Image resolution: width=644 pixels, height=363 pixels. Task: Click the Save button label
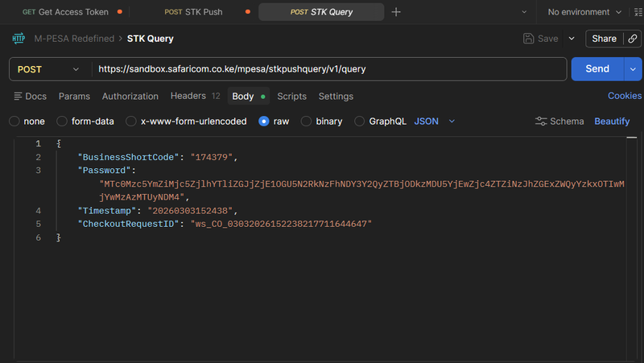tap(548, 39)
